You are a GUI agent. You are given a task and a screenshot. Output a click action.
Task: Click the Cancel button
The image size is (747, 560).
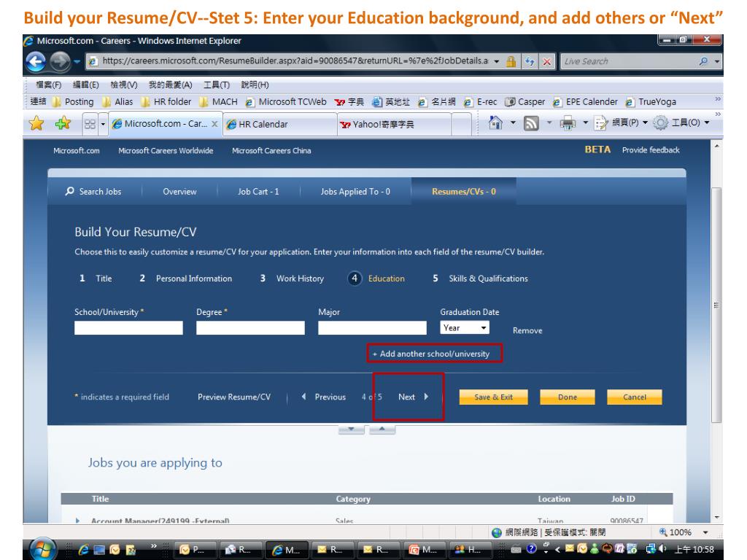coord(635,397)
